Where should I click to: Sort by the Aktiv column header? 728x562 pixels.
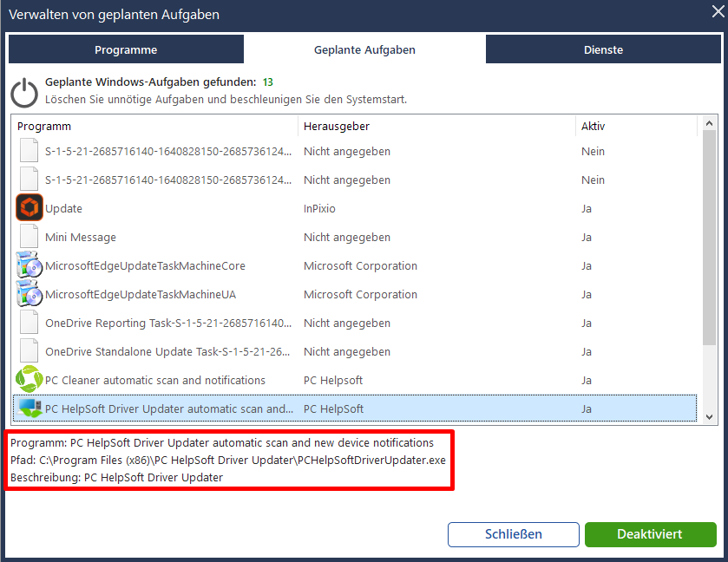[x=636, y=127]
